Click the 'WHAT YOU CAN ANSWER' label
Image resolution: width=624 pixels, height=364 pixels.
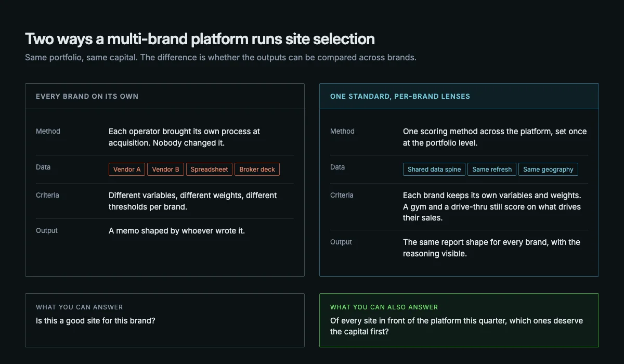tap(79, 307)
